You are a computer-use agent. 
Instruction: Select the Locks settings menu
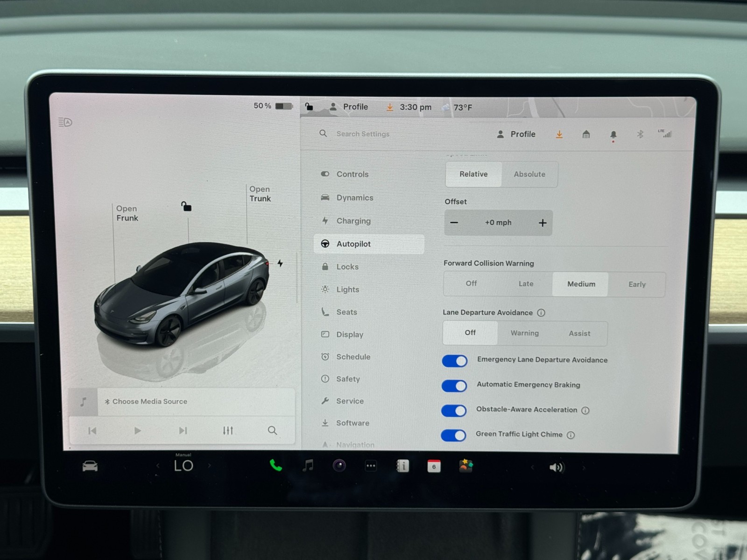347,266
